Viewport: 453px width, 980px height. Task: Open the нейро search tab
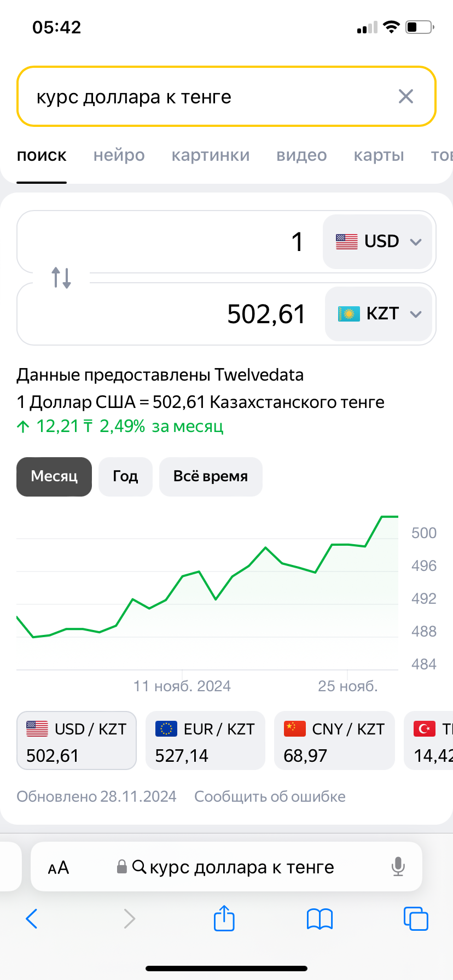tap(119, 155)
